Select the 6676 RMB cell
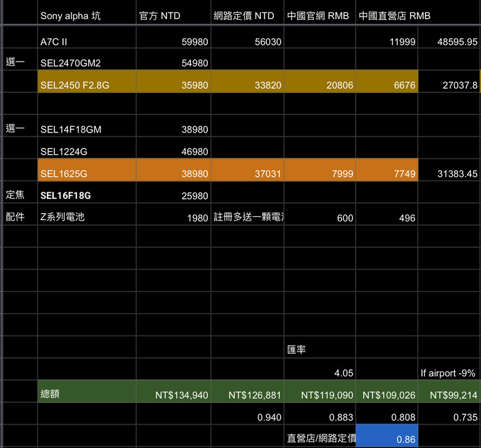Screen dimensions: 481x448 (387, 81)
